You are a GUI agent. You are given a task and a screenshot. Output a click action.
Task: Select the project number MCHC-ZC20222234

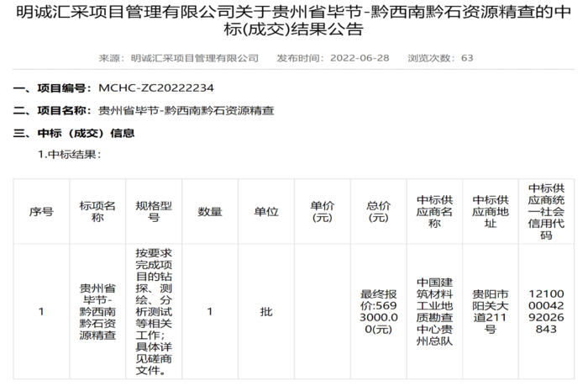(x=155, y=87)
